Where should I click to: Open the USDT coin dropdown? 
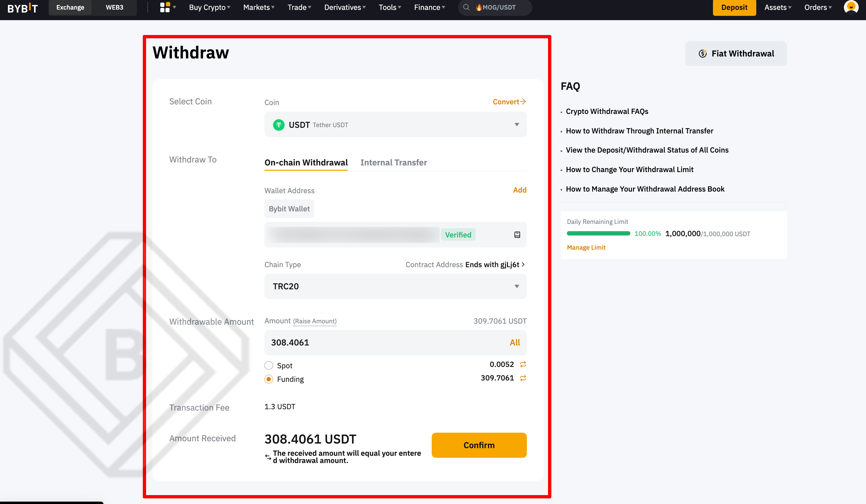click(395, 124)
